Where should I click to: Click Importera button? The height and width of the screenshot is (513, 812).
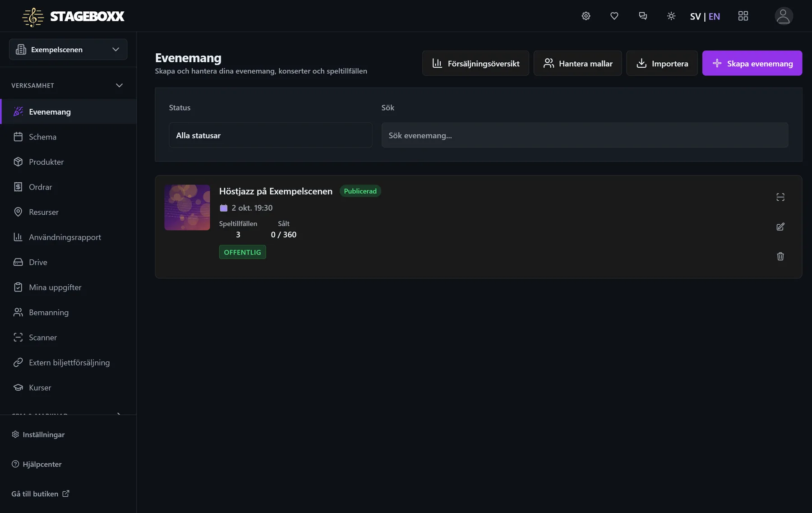coord(662,63)
